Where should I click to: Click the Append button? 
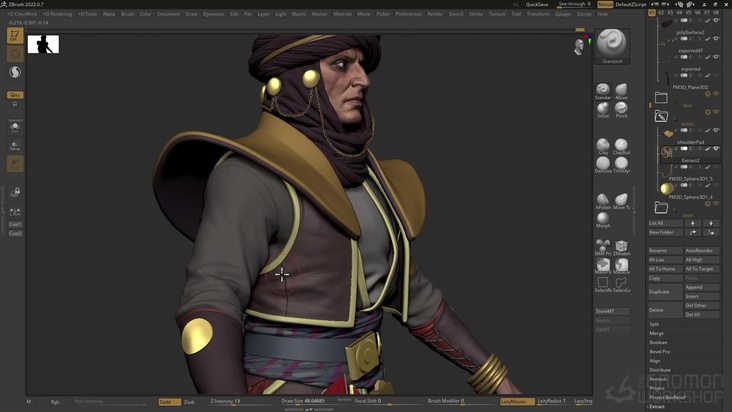702,287
